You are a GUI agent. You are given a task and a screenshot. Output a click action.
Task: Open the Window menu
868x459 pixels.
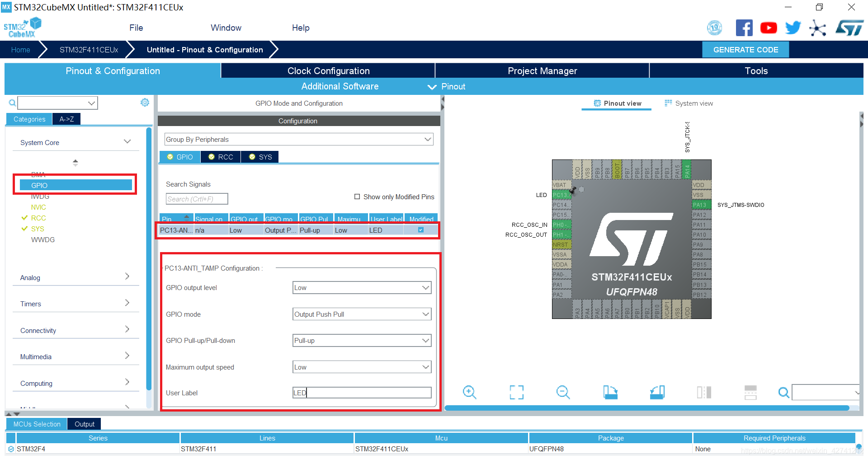coord(226,28)
